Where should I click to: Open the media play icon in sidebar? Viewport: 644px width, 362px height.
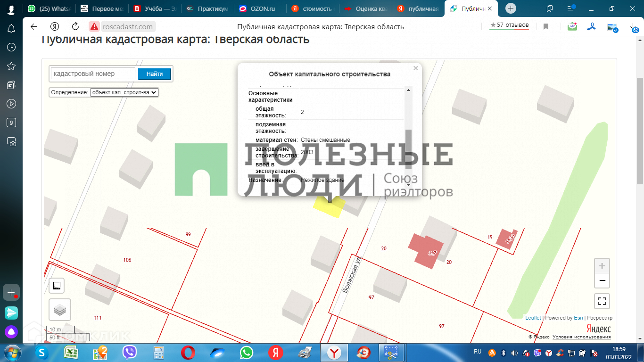click(11, 104)
